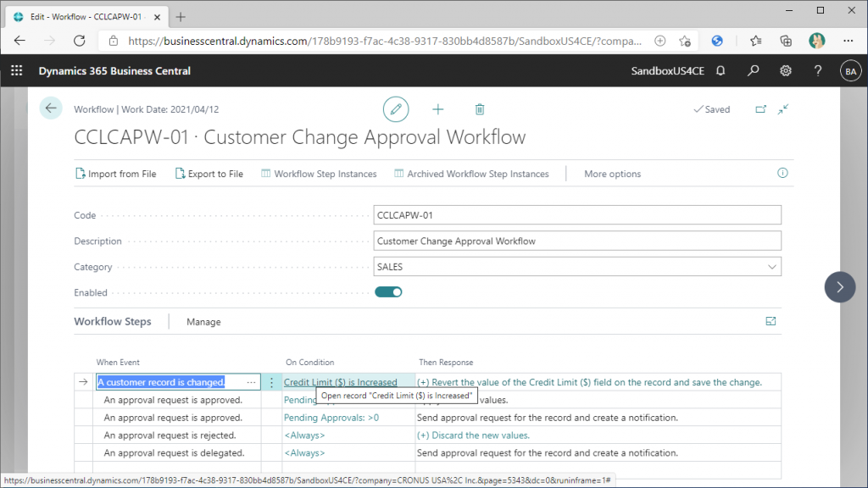
Task: Create a new workflow with plus icon
Action: click(x=438, y=109)
